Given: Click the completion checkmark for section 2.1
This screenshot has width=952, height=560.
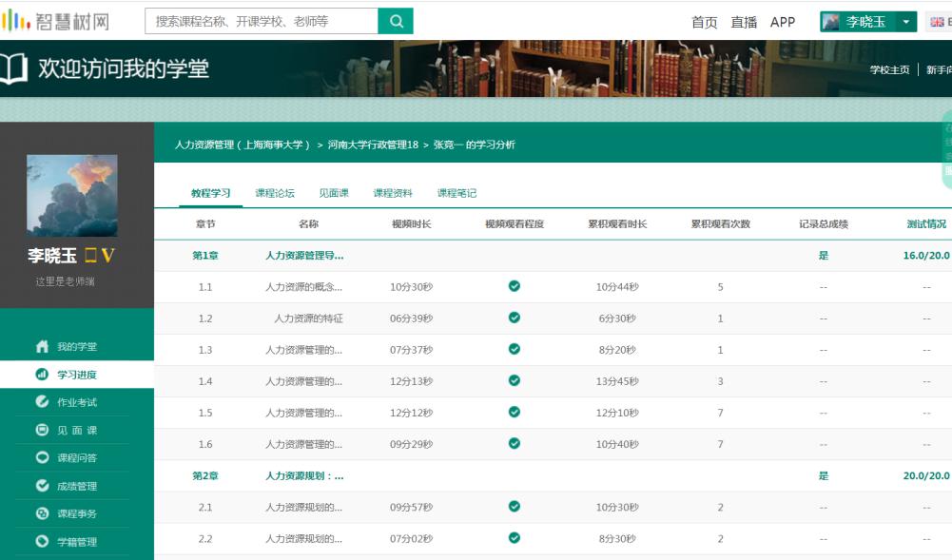Looking at the screenshot, I should pyautogui.click(x=515, y=507).
